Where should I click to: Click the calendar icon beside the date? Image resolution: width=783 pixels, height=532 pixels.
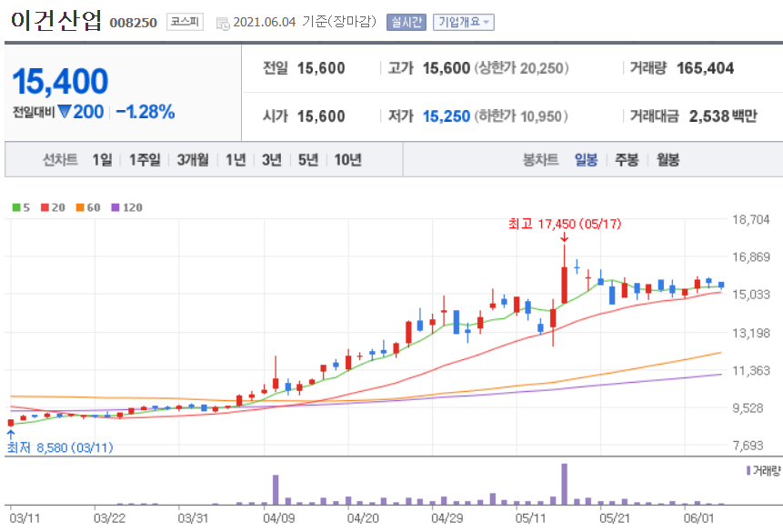click(223, 23)
